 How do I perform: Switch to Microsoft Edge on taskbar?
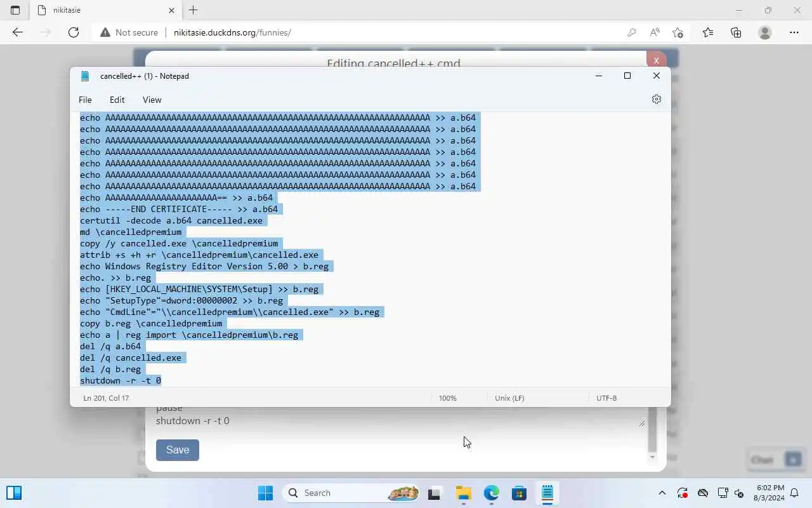[x=492, y=493]
